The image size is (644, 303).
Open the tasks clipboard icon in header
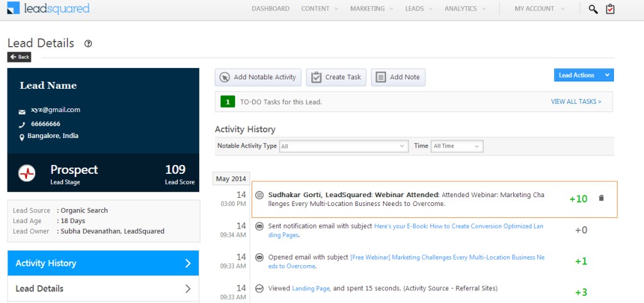[610, 9]
